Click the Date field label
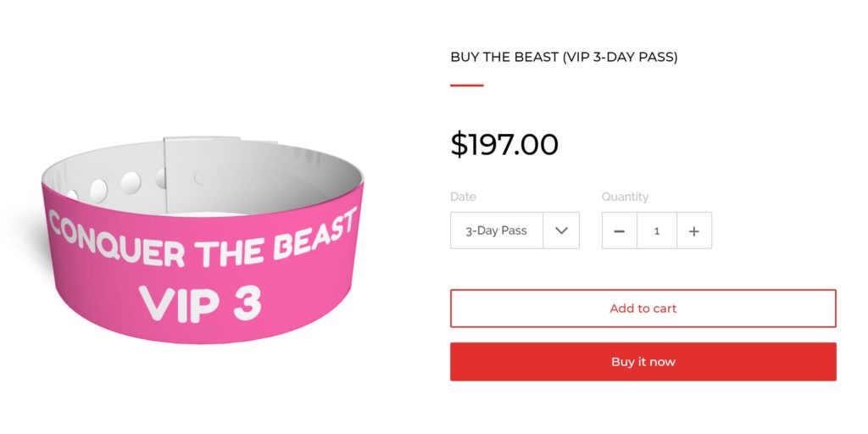The image size is (868, 434). (x=463, y=197)
